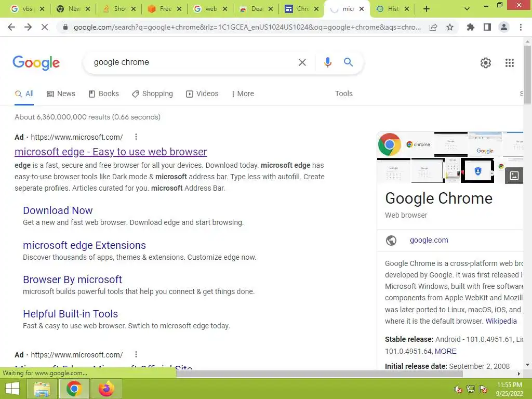Open the Google apps grid
Screen dimensions: 532x399
pos(509,63)
